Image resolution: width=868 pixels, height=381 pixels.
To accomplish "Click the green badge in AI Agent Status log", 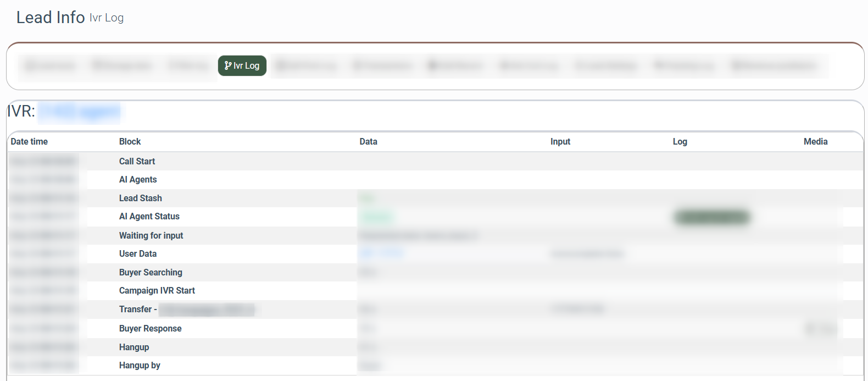I will pos(711,217).
